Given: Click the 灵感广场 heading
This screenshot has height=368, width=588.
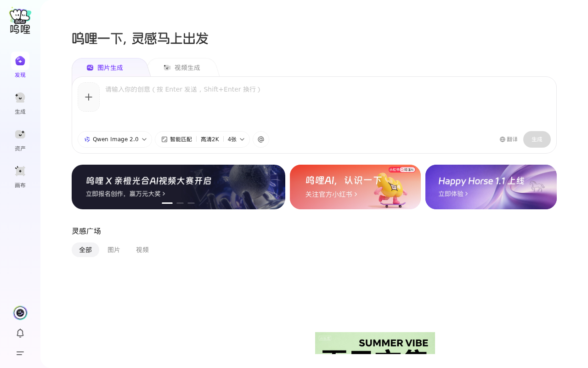Looking at the screenshot, I should point(86,231).
